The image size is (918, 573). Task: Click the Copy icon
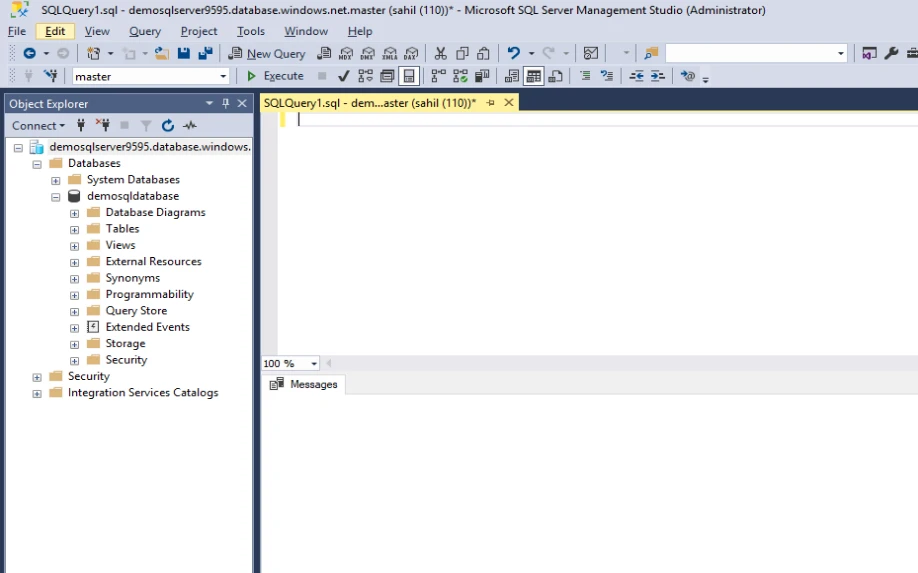[462, 53]
